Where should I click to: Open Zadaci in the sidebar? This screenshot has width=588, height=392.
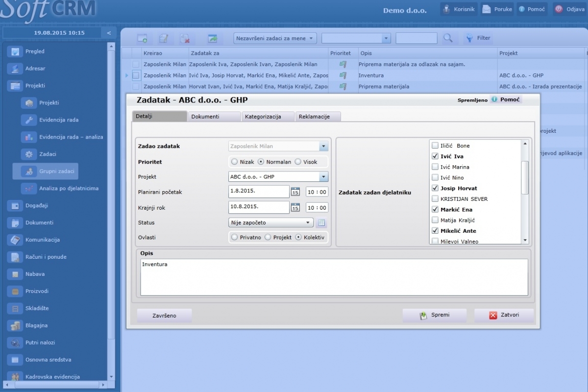coord(48,154)
